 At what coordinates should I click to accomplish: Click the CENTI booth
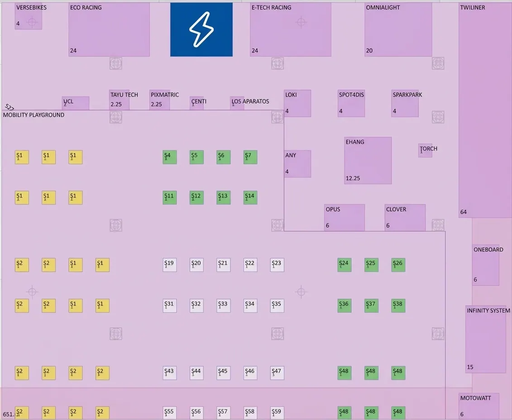196,103
